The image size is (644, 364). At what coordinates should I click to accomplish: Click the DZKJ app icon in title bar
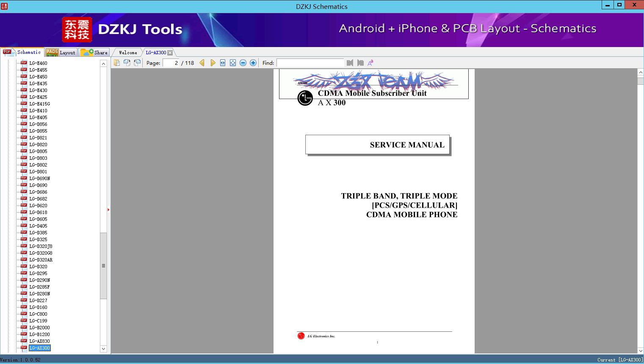4,6
